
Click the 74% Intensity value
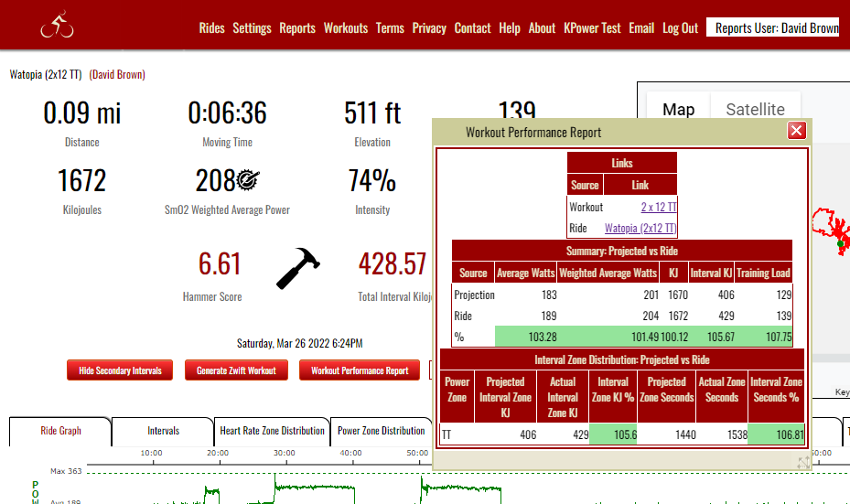click(x=372, y=180)
